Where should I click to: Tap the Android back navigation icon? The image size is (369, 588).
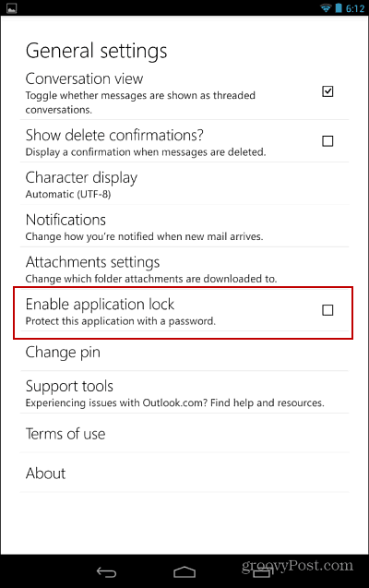tap(107, 572)
